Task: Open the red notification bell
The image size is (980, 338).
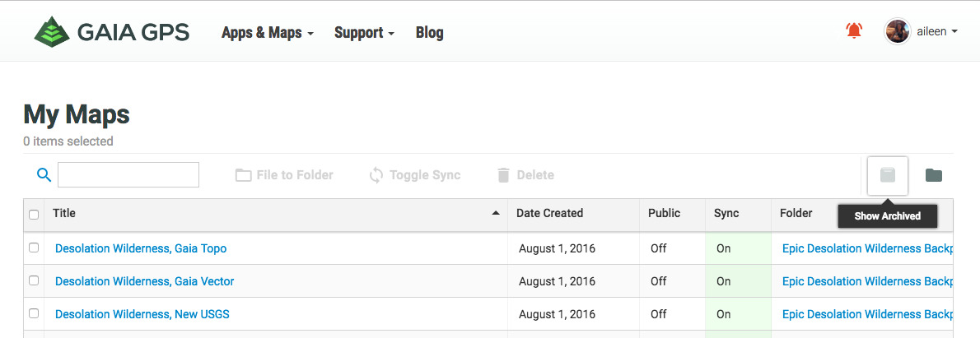Action: click(x=854, y=31)
